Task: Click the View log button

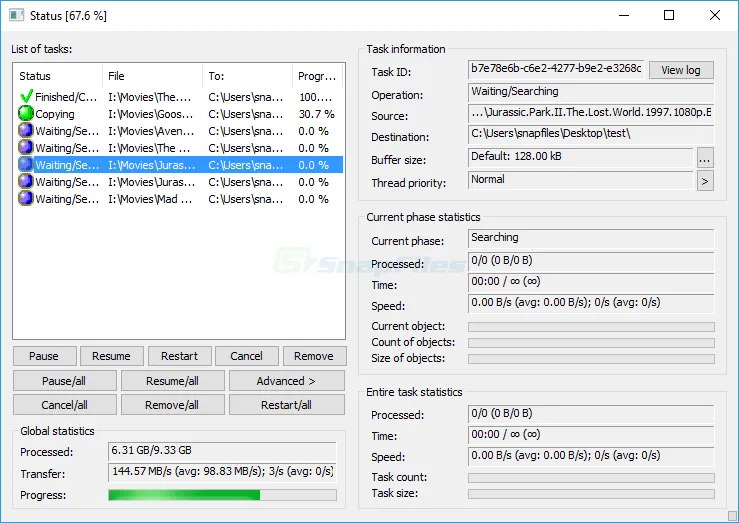Action: [x=681, y=70]
